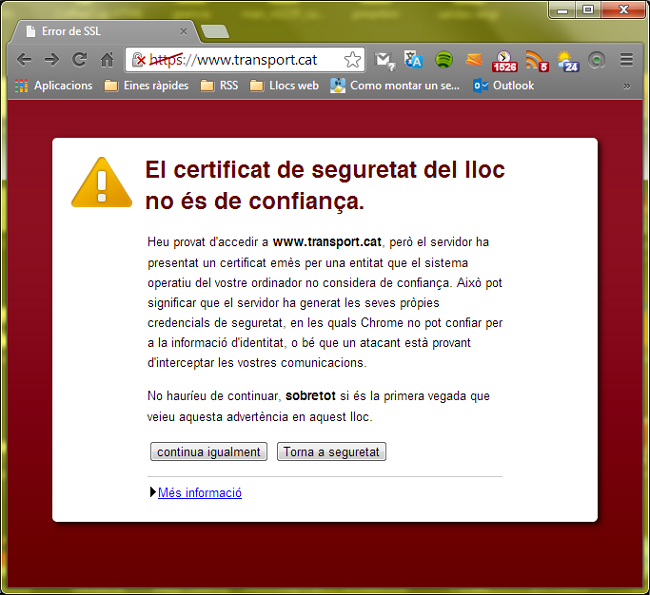Go to the browser home page
The image size is (650, 595).
click(x=107, y=60)
